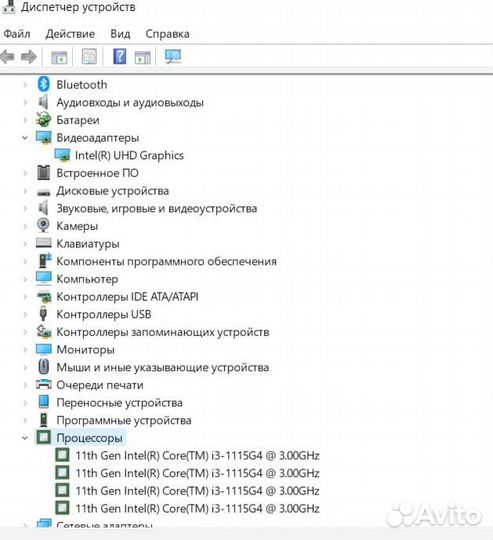
Task: Select the Intel(R) UHD Graphics entry
Action: click(x=129, y=155)
